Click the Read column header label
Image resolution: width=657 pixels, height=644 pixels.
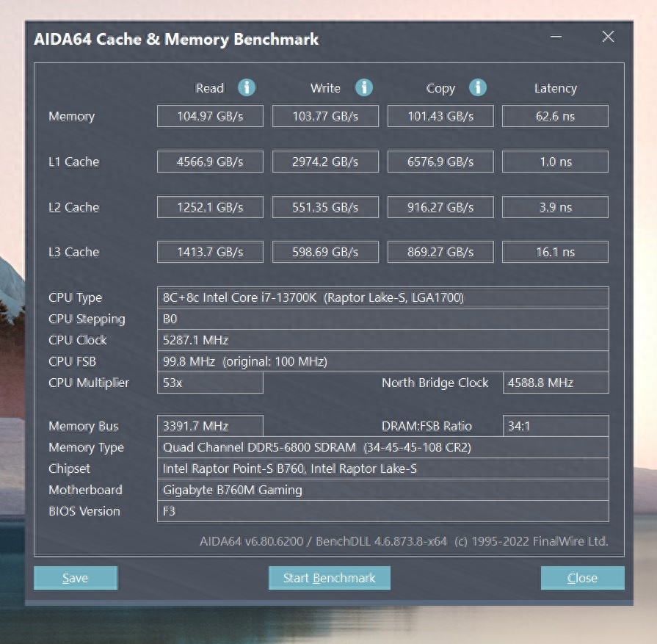[210, 88]
